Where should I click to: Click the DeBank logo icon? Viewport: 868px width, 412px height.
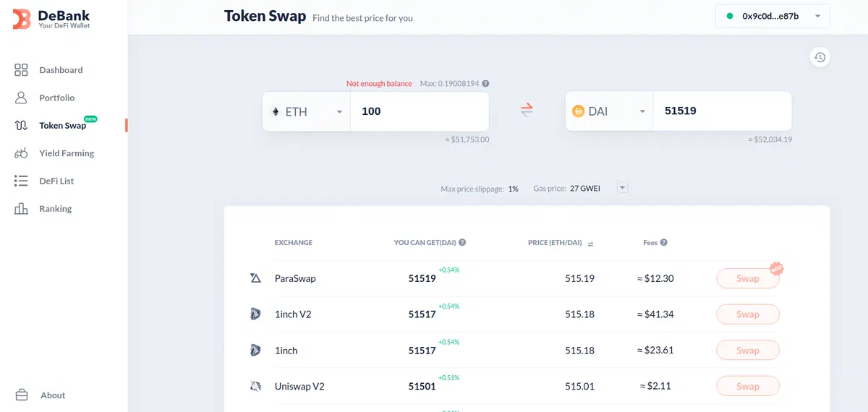[x=22, y=20]
